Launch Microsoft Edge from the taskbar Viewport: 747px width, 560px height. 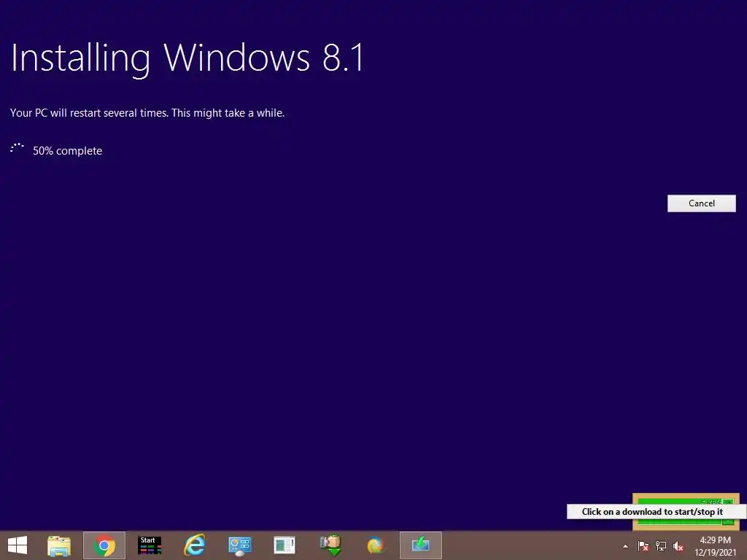376,545
